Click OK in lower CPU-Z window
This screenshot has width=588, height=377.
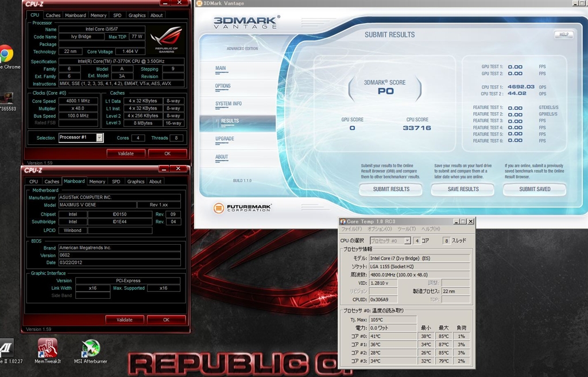(x=166, y=320)
